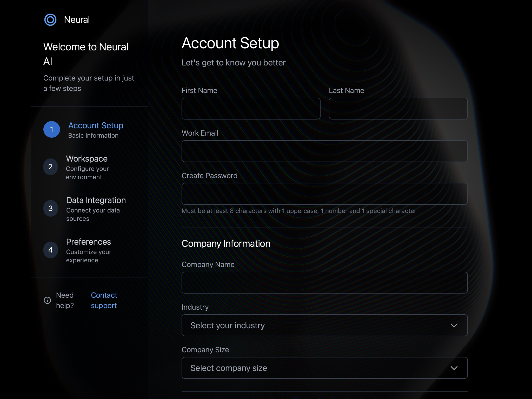Open the Workspace configuration step
Viewport: 532px width, 399px height.
click(x=87, y=158)
